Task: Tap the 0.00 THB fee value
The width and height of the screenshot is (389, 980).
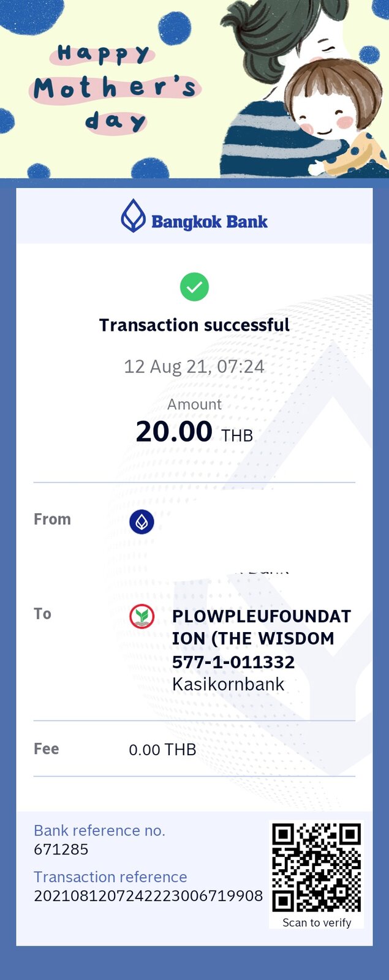Action: pos(162,750)
